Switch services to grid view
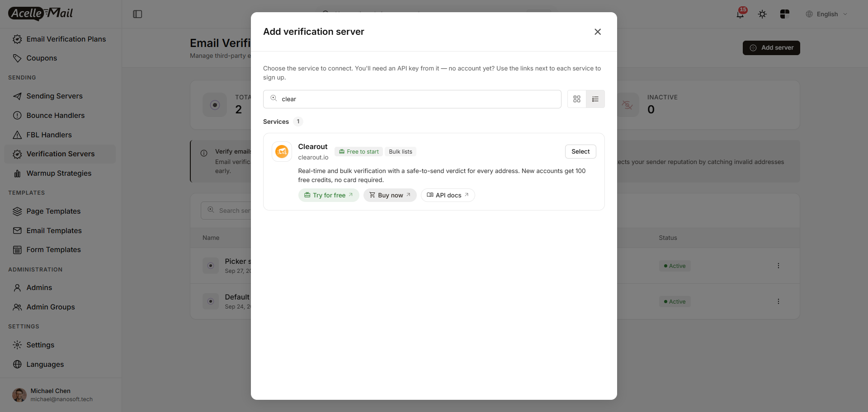The width and height of the screenshot is (868, 412). (576, 99)
